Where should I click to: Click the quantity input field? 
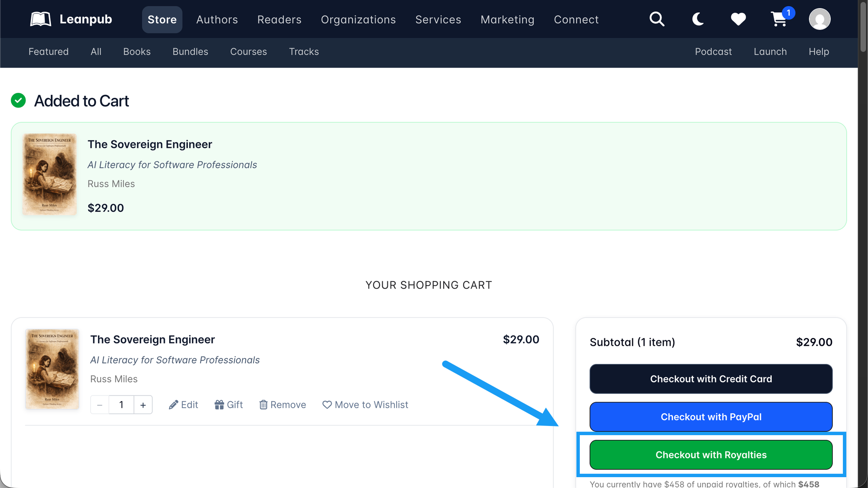121,405
